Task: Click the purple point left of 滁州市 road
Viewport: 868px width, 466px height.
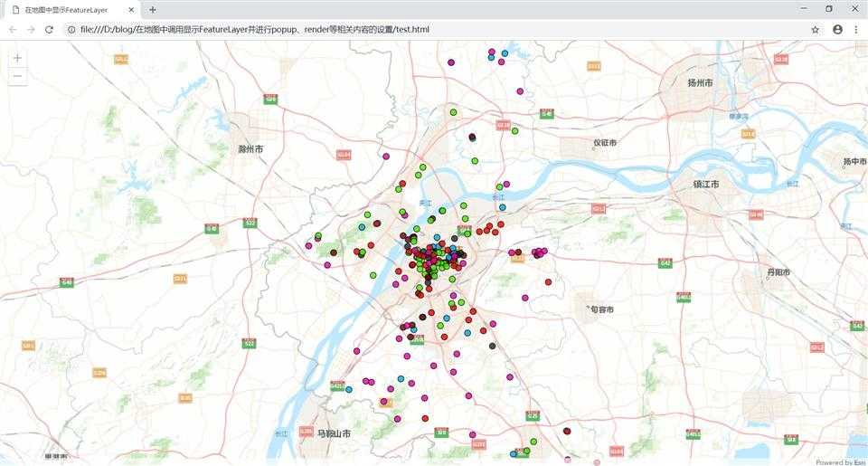Action: [x=386, y=157]
